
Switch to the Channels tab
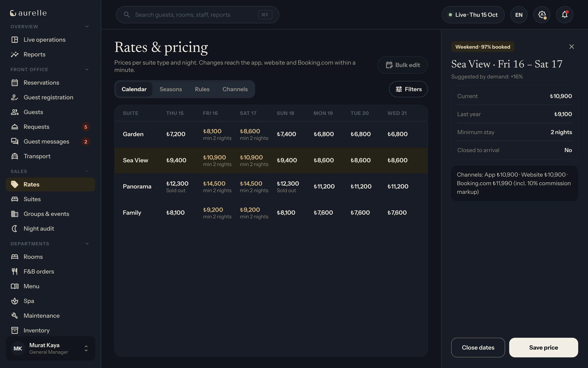[x=235, y=89]
